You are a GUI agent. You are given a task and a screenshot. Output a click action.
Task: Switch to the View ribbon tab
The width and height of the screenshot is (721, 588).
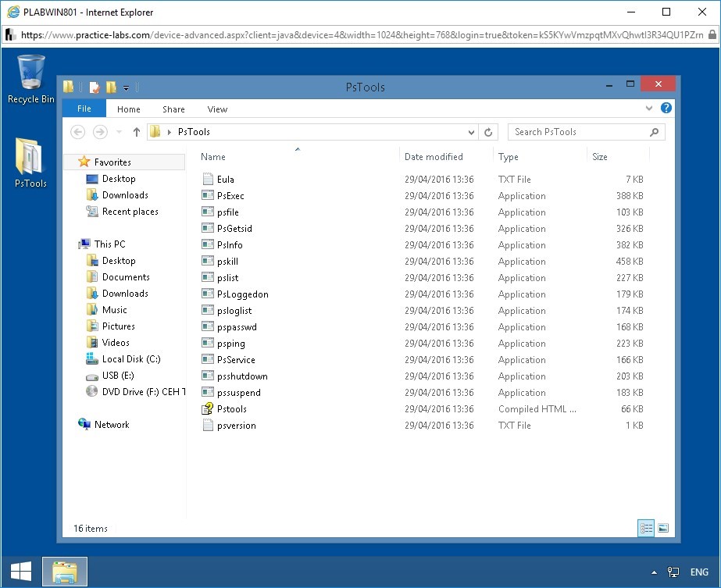click(x=217, y=109)
